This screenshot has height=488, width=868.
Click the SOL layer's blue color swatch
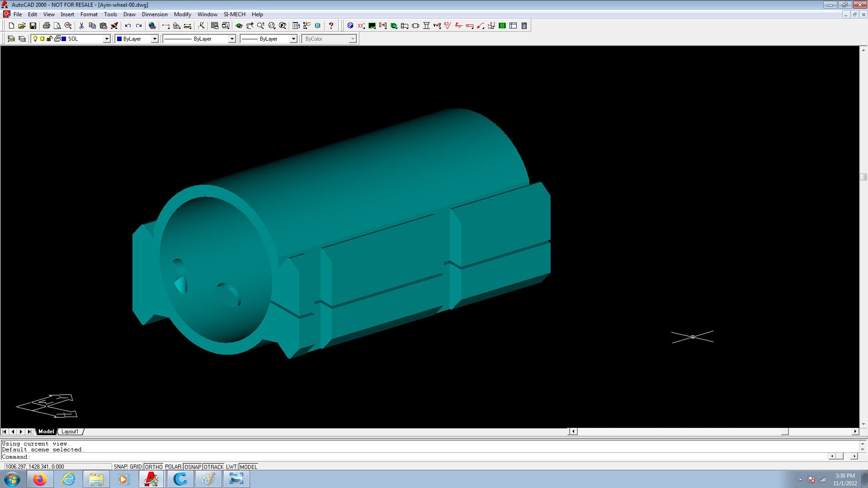(64, 39)
